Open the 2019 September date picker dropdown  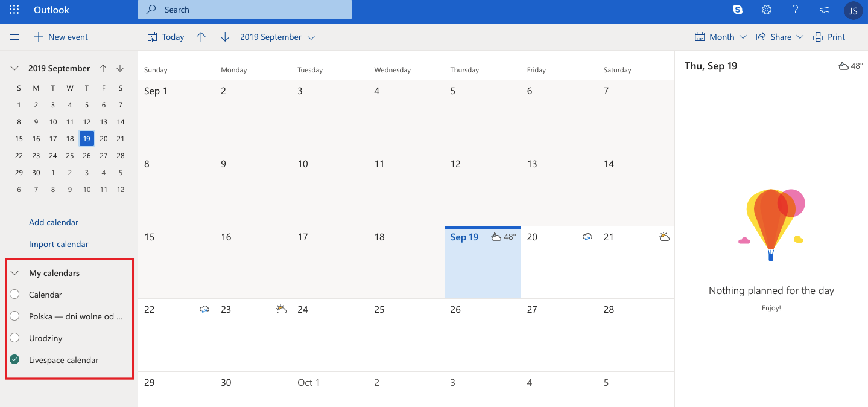277,37
